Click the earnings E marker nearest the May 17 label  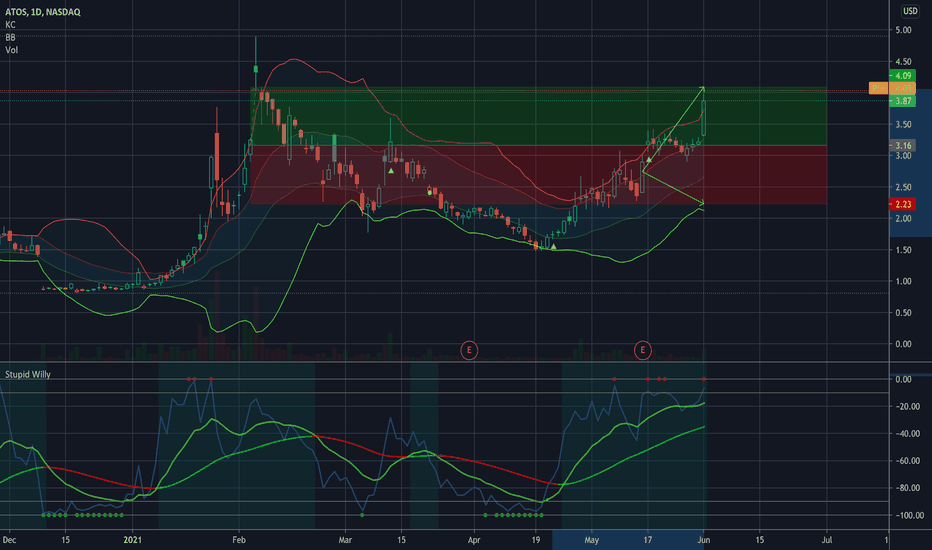(x=643, y=350)
